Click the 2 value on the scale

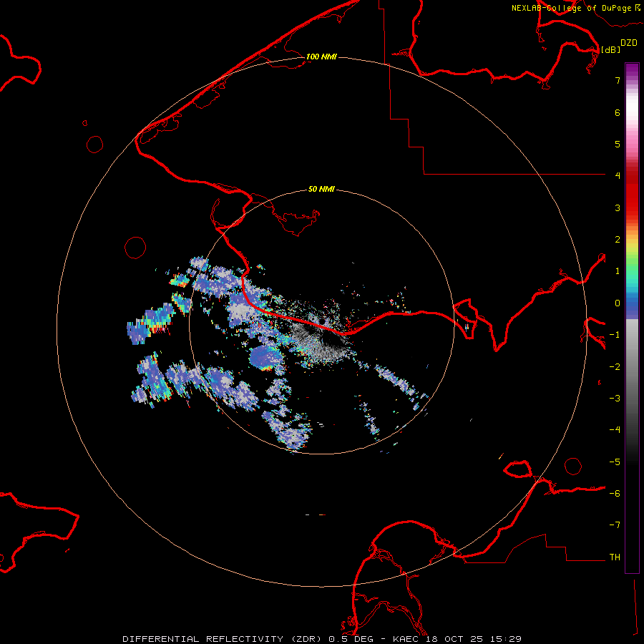point(618,240)
